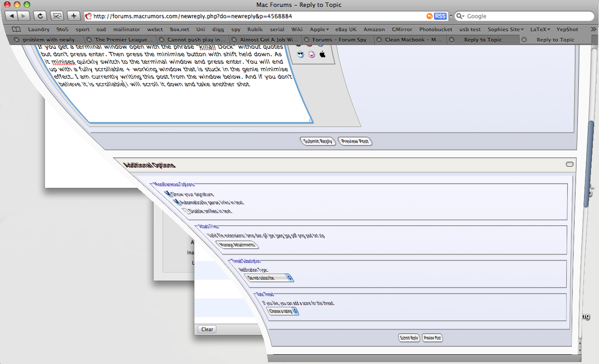
Task: Click Clear button in the background window
Action: point(207,329)
